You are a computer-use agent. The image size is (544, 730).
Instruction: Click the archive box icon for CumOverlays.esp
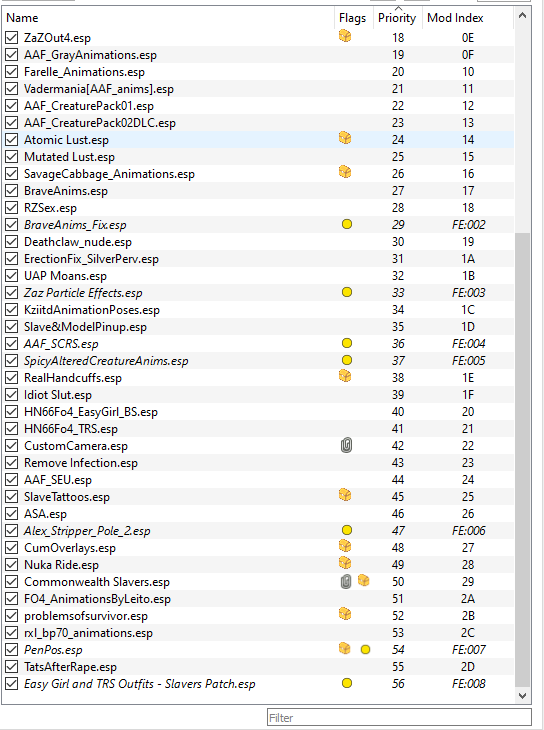pos(345,546)
